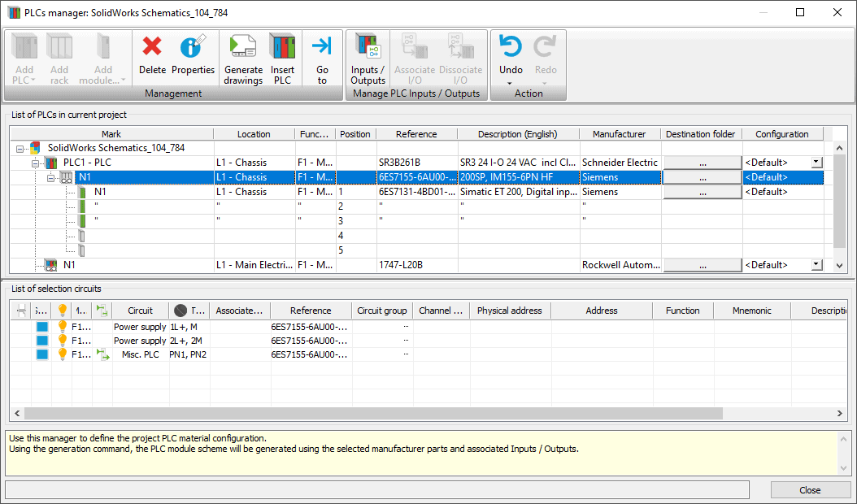The width and height of the screenshot is (857, 504).
Task: Click circuit group ellipsis in 2L+, 2M row
Action: 406,340
